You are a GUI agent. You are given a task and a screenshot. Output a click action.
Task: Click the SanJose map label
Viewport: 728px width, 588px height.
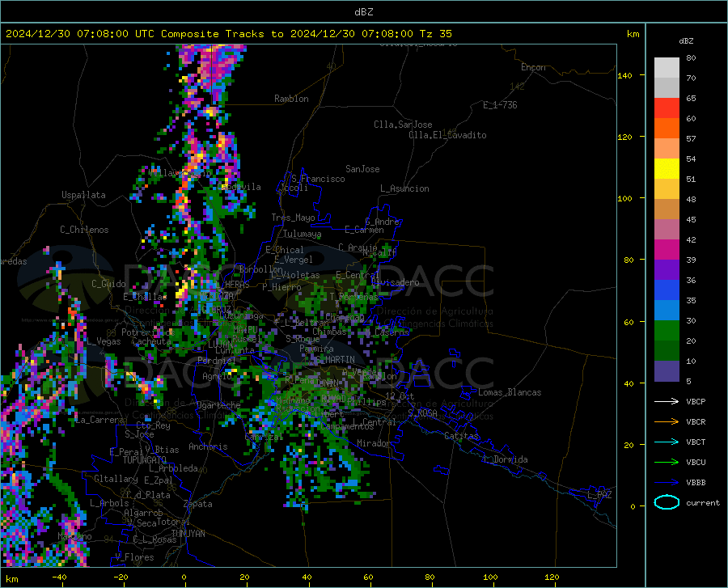tap(362, 169)
